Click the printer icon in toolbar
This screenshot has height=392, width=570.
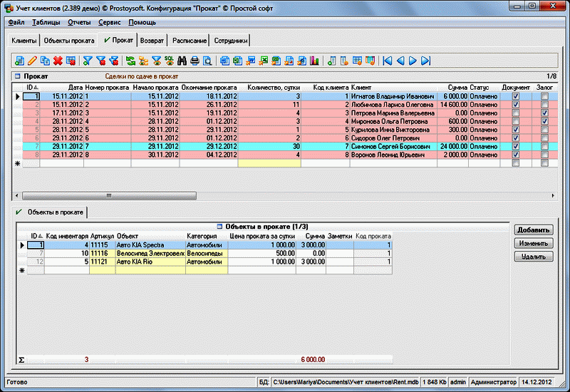point(194,61)
